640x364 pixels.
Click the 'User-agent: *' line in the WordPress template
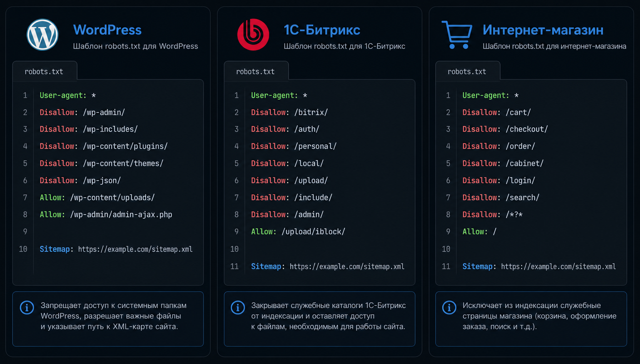(x=68, y=95)
